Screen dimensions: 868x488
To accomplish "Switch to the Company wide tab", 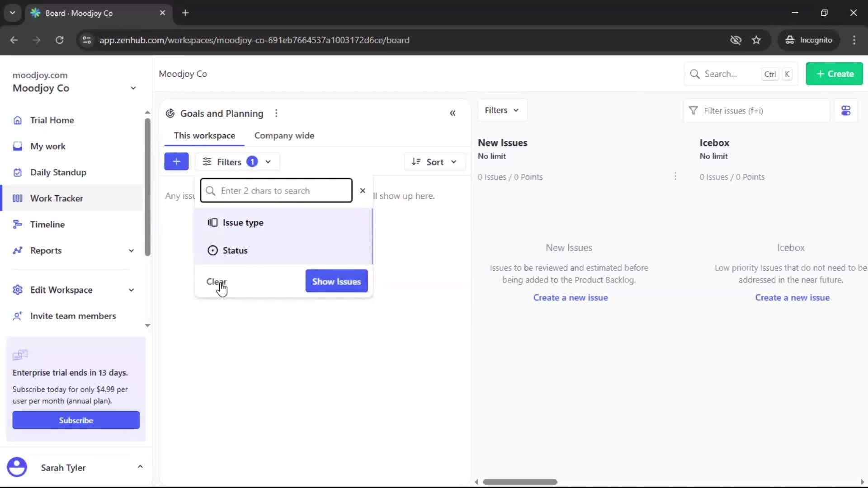I will coord(284,135).
